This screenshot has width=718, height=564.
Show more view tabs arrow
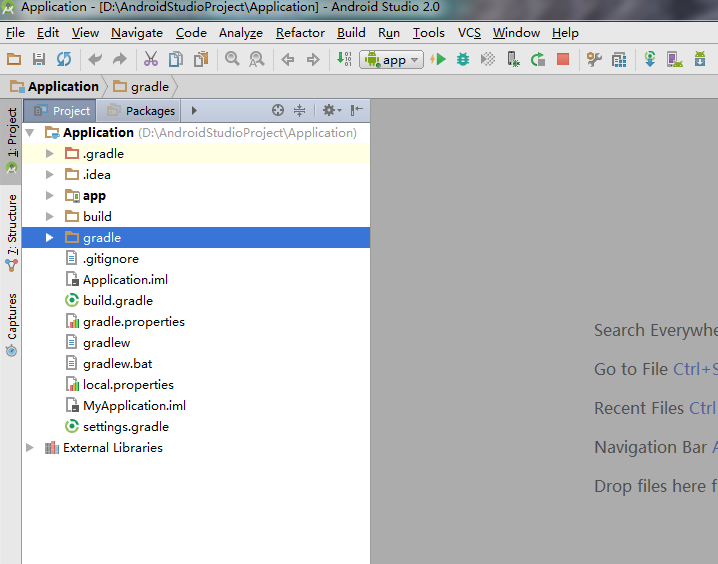click(x=194, y=110)
